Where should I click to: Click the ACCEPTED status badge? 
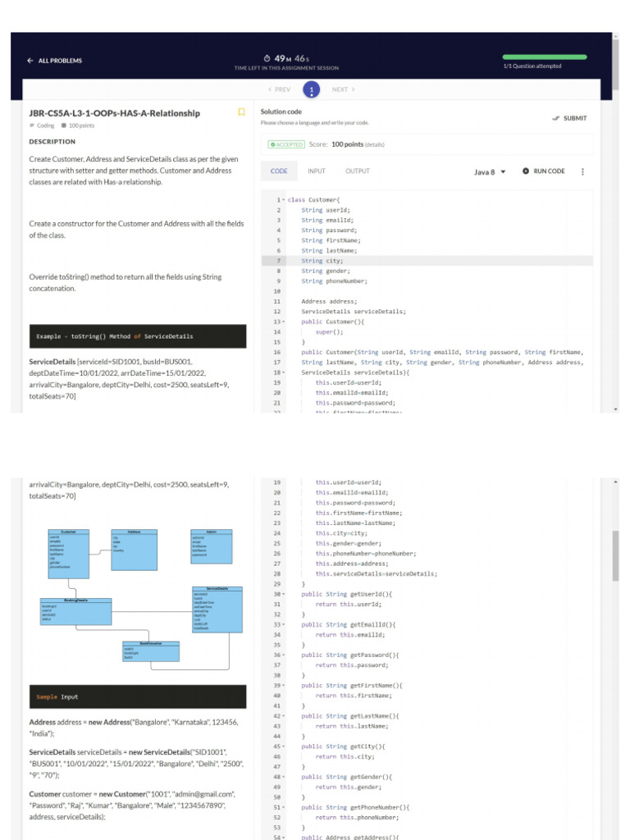(x=286, y=144)
